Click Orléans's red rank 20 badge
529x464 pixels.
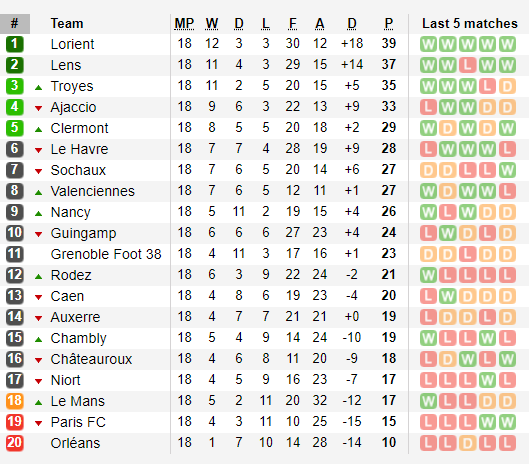(x=15, y=443)
